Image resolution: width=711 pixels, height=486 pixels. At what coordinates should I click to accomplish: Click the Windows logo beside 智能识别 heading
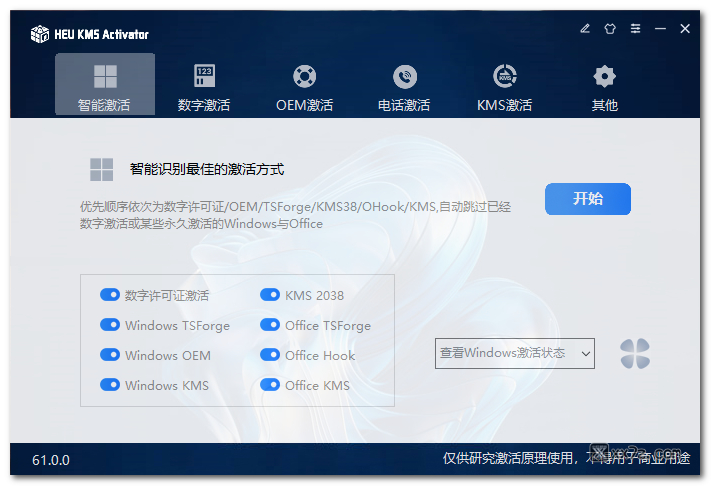coord(102,170)
